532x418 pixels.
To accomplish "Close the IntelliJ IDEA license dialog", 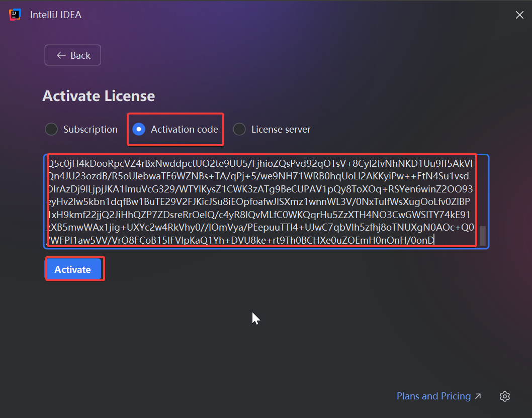I will (519, 15).
